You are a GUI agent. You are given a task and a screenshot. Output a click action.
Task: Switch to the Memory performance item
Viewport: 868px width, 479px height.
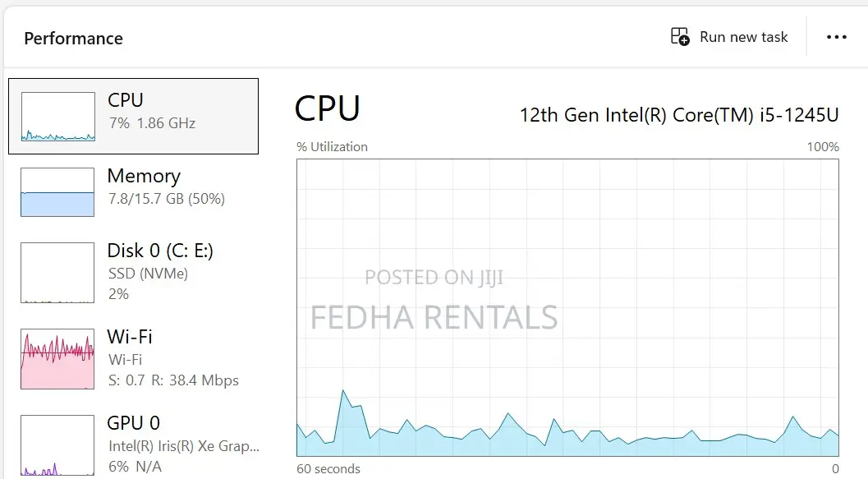click(133, 192)
